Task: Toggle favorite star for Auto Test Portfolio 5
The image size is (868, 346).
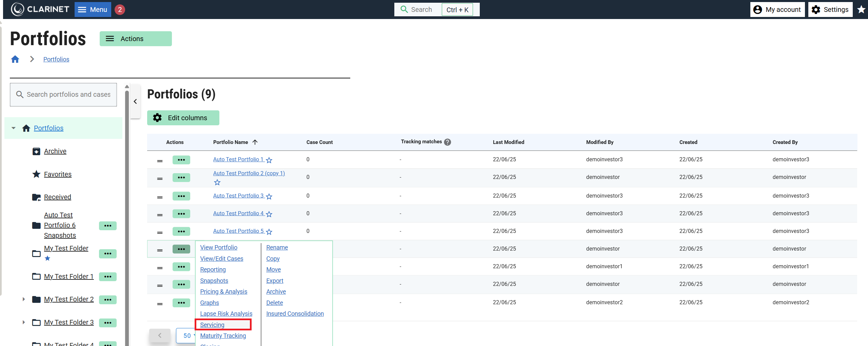Action: (269, 232)
